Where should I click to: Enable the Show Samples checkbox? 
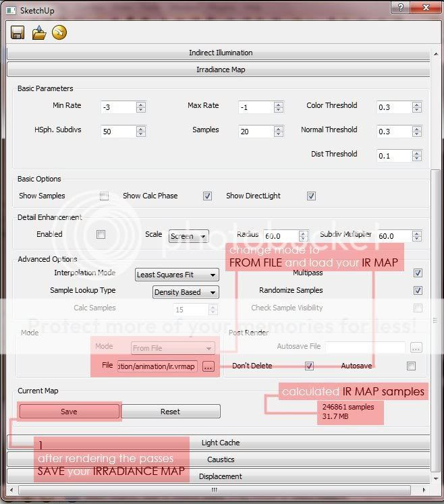(x=104, y=196)
